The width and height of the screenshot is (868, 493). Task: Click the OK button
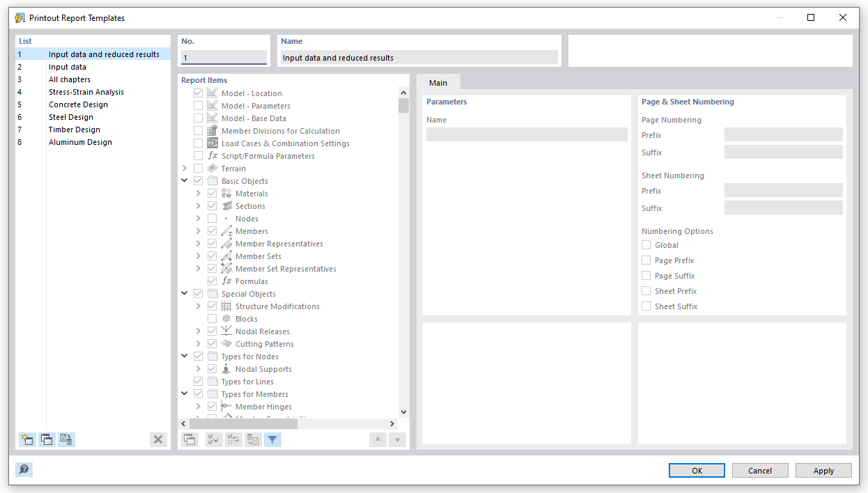(x=696, y=470)
